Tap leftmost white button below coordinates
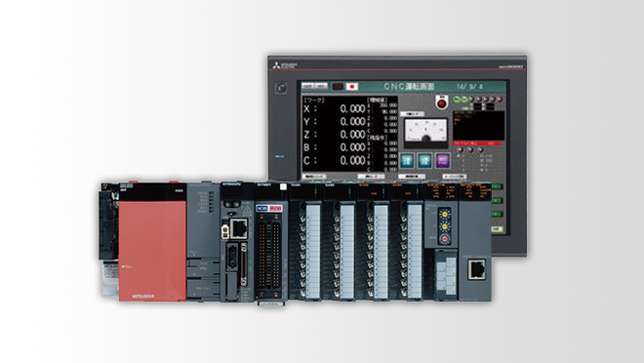 click(x=314, y=177)
